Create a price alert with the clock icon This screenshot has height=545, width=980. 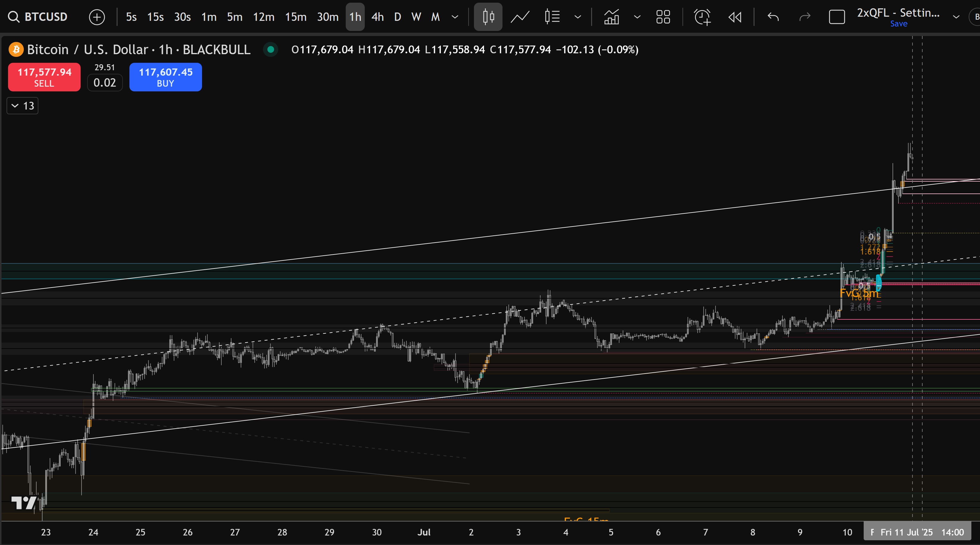(x=702, y=17)
